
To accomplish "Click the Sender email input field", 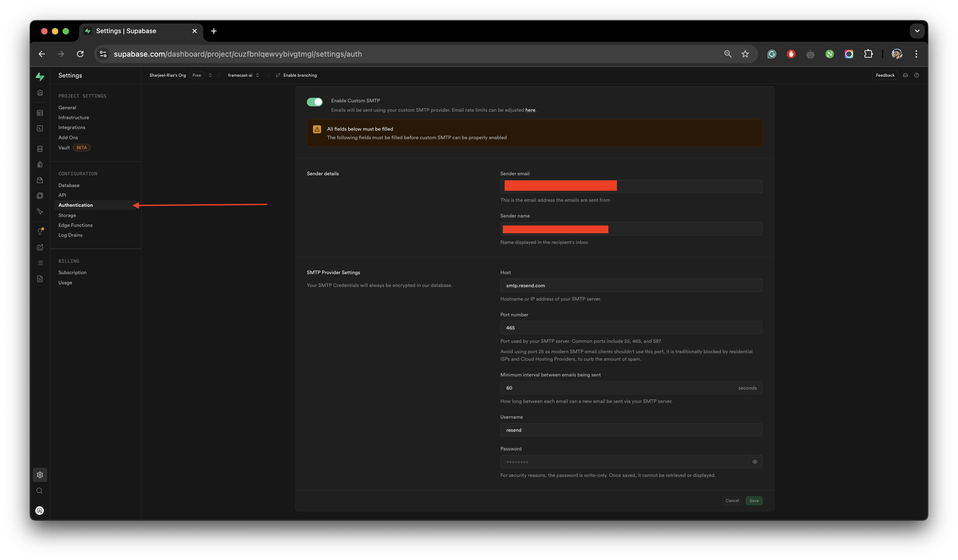I will click(x=631, y=186).
